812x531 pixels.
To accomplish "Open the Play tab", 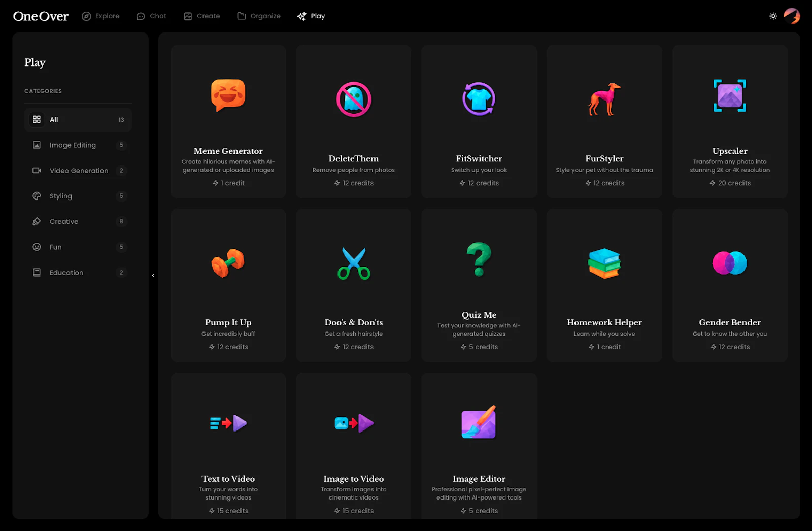I will click(311, 16).
